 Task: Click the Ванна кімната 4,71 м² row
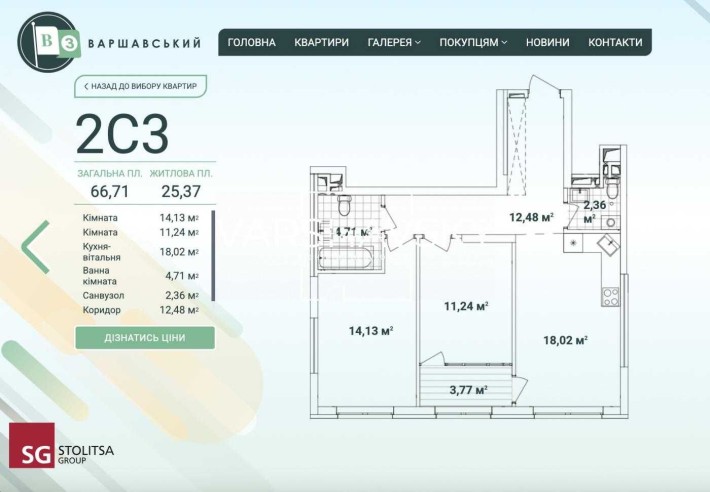141,276
